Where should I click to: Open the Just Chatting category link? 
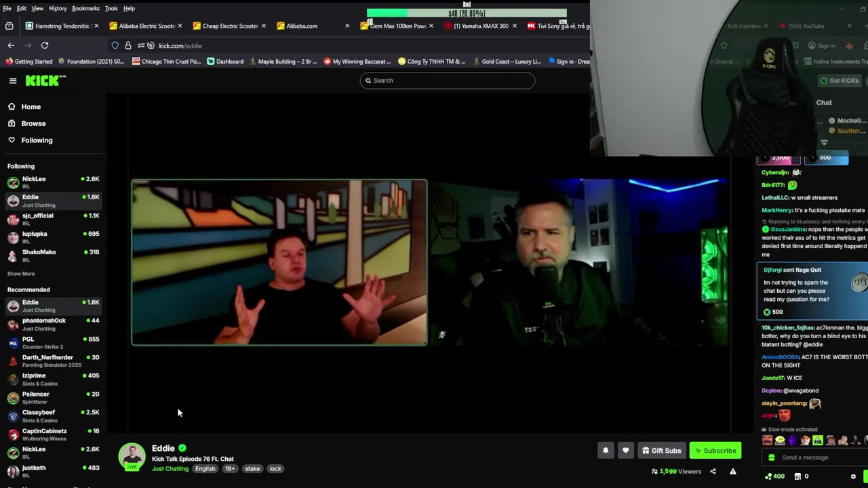click(170, 469)
